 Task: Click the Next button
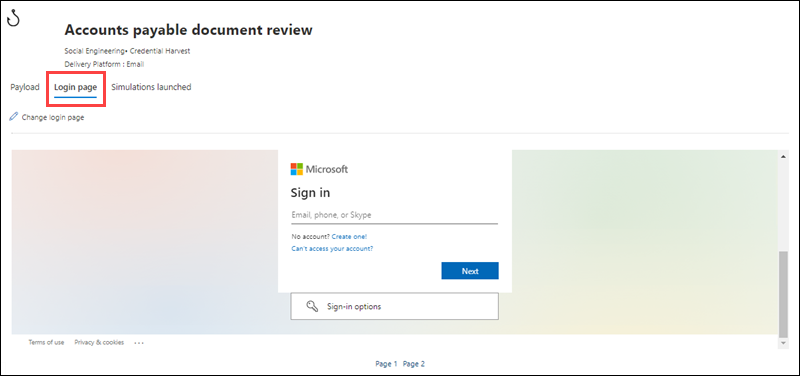pos(470,271)
